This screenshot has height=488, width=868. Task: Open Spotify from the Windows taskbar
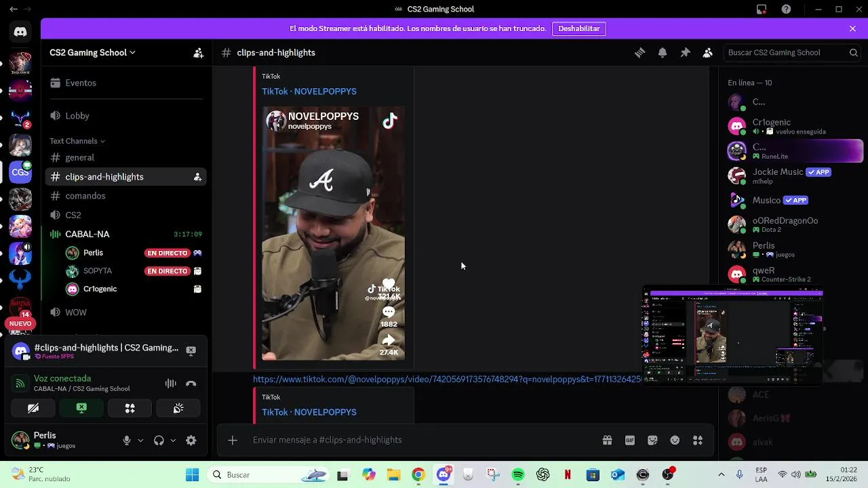click(x=518, y=475)
